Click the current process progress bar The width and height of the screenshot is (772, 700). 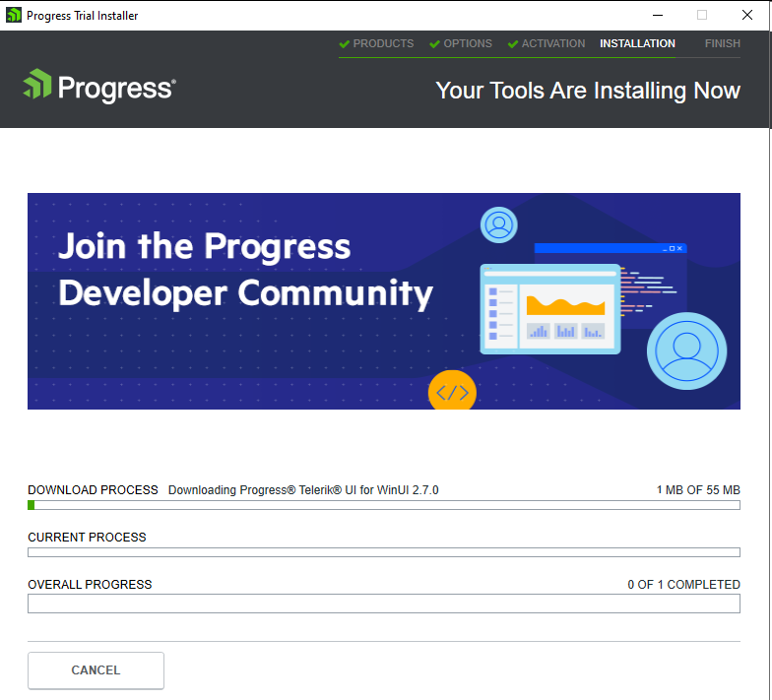pos(384,552)
